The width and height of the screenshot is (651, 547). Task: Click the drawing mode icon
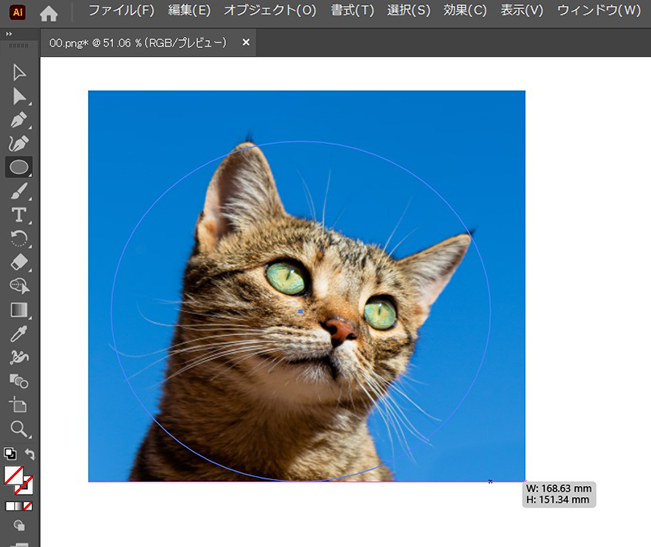click(x=19, y=526)
